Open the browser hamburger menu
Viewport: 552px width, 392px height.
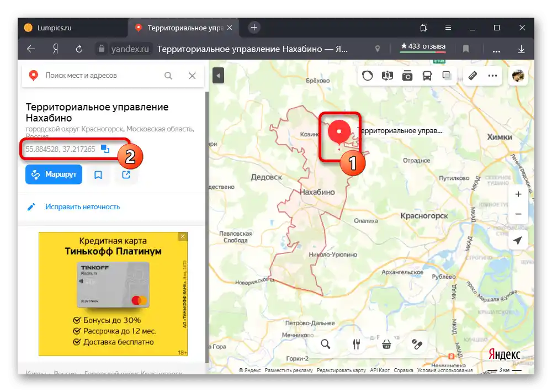click(448, 28)
